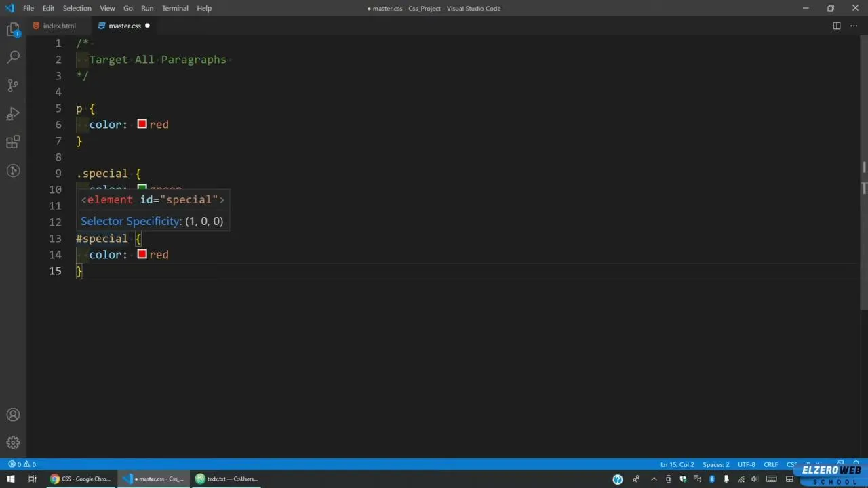Click the red color swatch on line 6
This screenshot has width=868, height=488.
click(142, 124)
